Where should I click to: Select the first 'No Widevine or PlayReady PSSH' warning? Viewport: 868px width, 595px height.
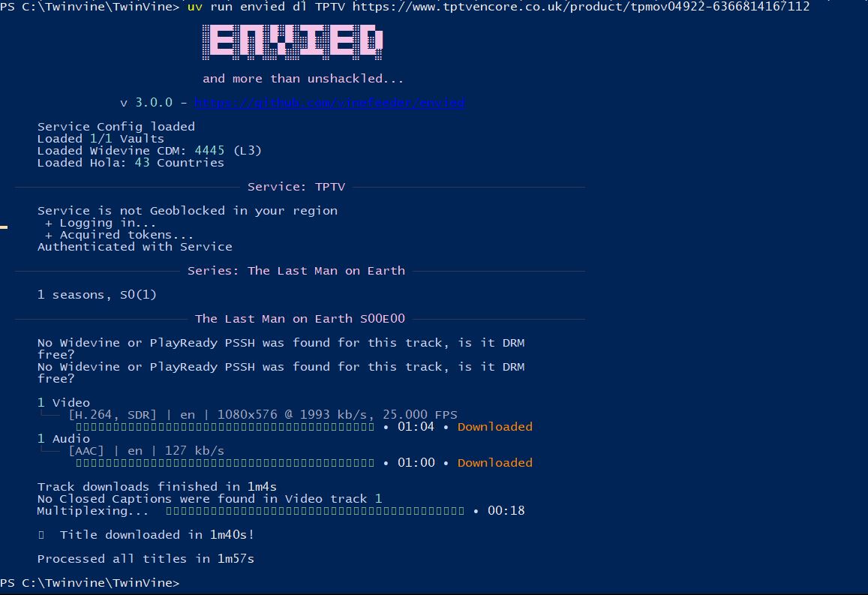click(281, 349)
